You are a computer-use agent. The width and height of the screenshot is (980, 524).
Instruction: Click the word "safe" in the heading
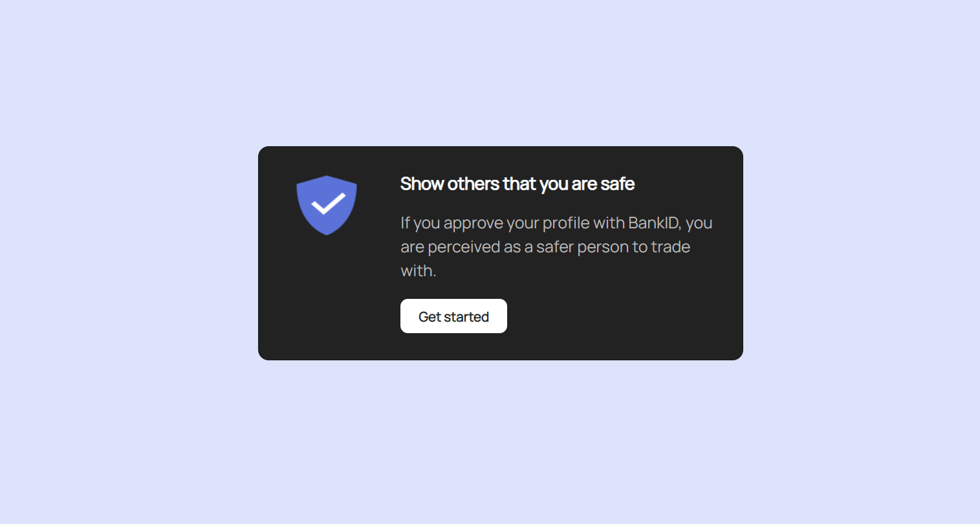point(617,184)
